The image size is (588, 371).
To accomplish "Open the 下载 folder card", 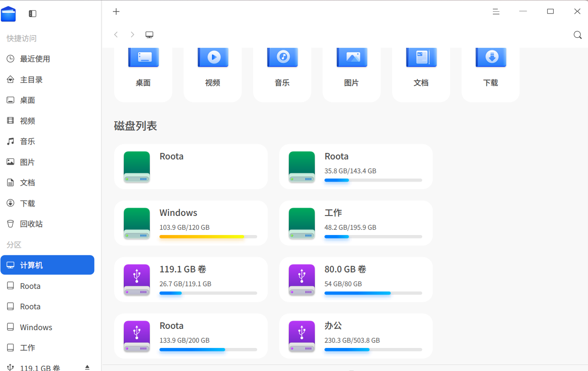I will point(491,75).
